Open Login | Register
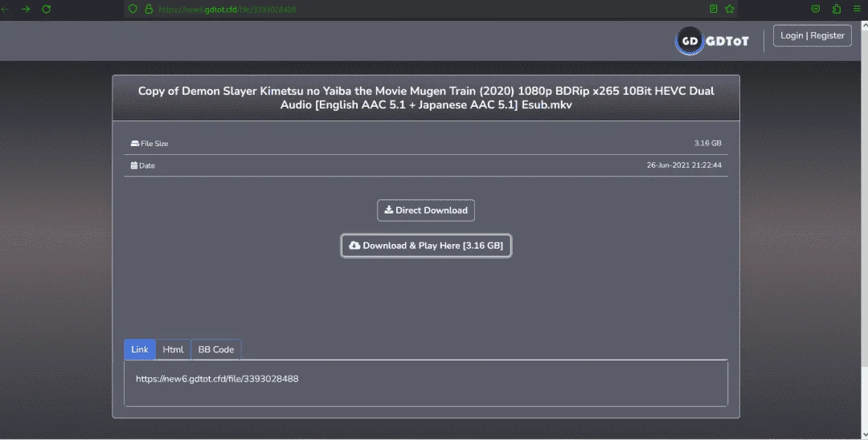Screen dimensions: 868x440 812,35
